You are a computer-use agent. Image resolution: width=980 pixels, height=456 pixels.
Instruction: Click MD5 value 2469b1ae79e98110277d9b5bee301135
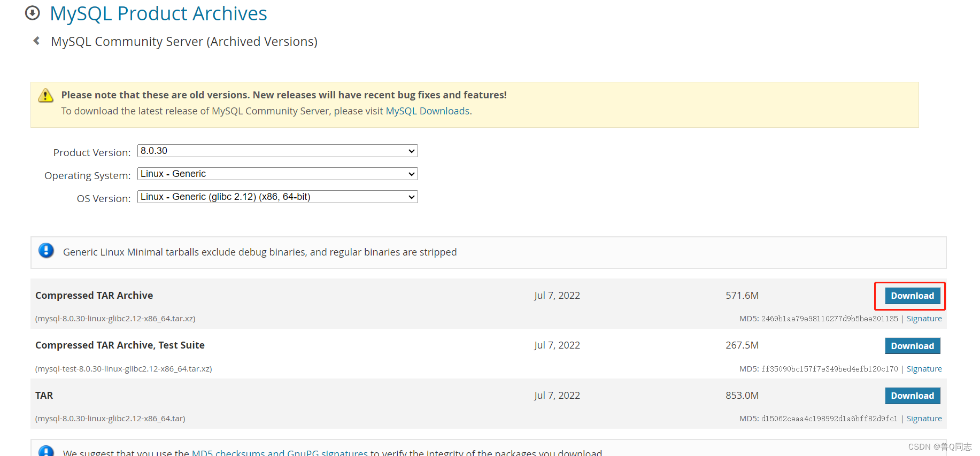coord(829,319)
